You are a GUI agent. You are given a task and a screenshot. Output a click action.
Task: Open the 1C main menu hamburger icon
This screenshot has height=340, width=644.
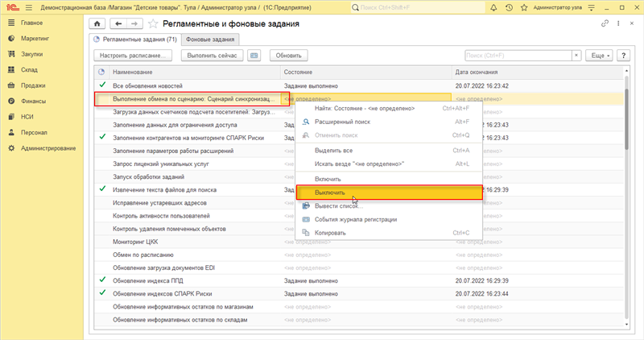click(x=29, y=6)
